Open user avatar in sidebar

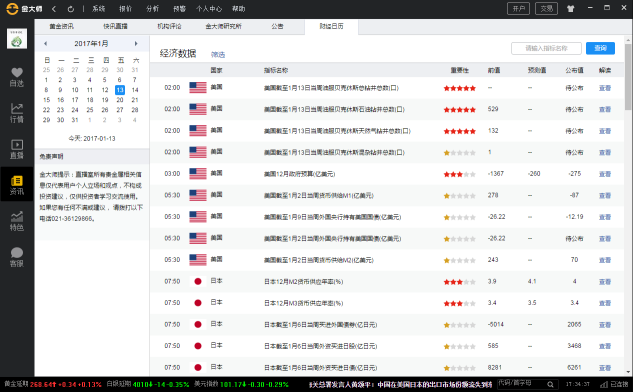tap(17, 39)
